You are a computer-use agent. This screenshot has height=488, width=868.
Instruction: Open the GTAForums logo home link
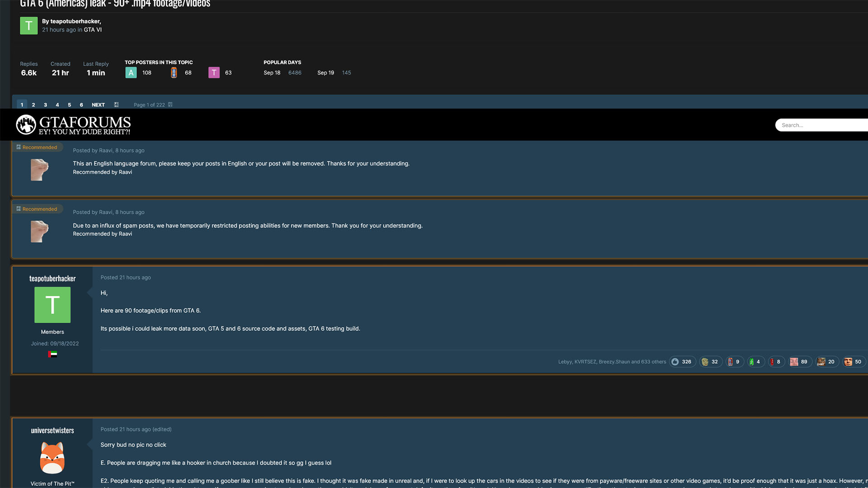(73, 124)
